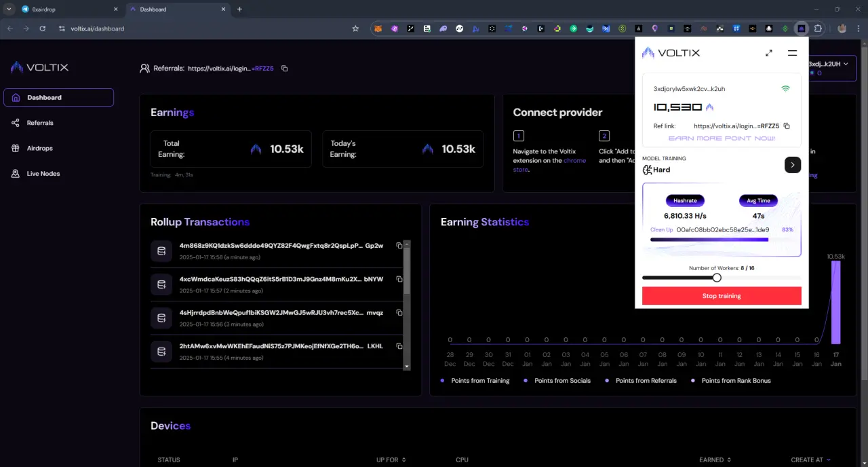
Task: Click the Today's Earning 10.53k value
Action: [x=458, y=149]
